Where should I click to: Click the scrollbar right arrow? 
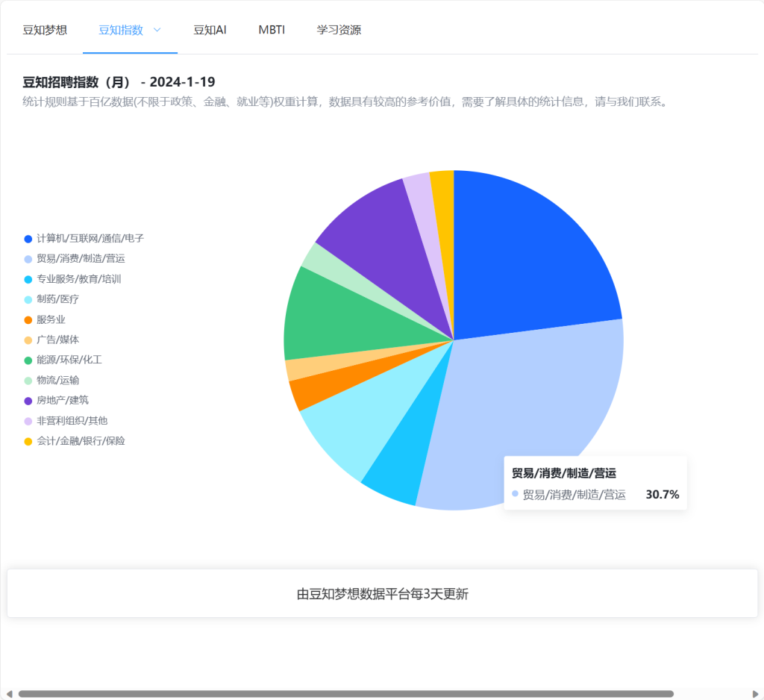755,694
